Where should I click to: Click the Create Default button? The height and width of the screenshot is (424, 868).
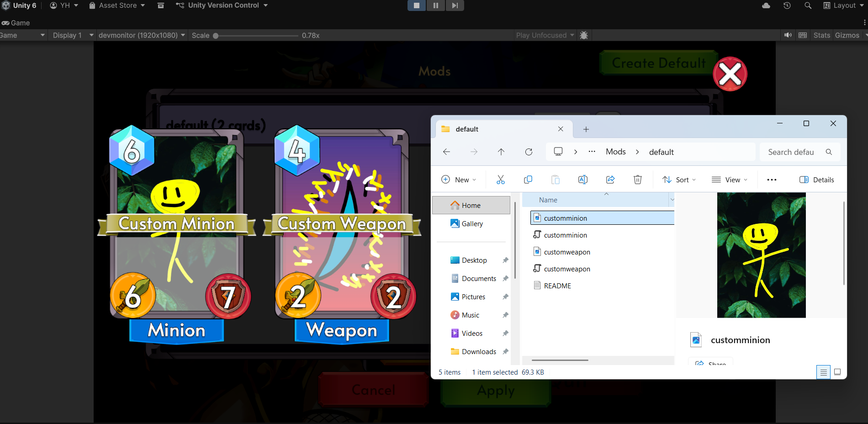pos(659,63)
